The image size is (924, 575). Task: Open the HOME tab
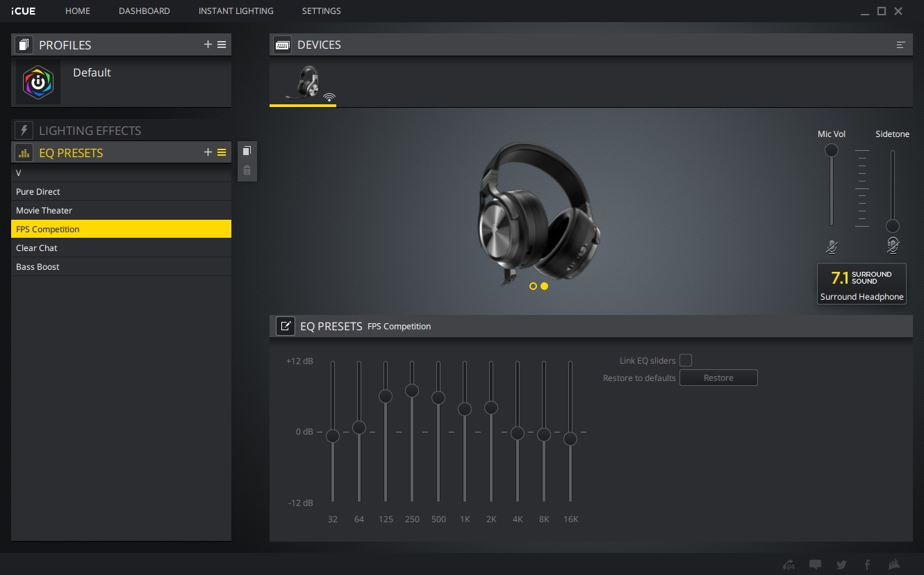78,11
